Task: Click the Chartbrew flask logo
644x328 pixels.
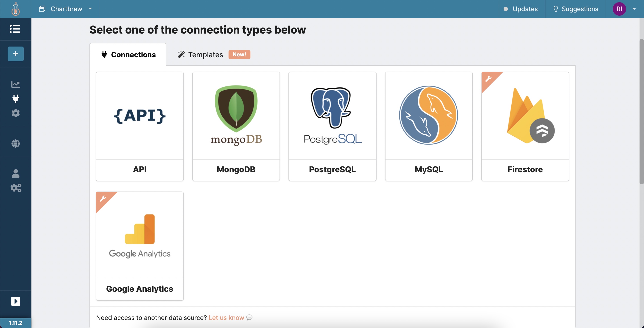Action: pyautogui.click(x=15, y=9)
